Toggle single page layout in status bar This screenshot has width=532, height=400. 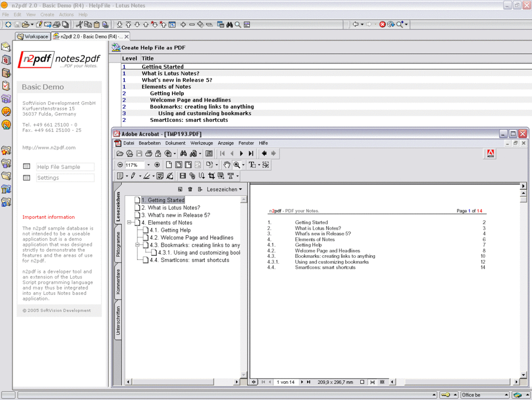coord(362,382)
